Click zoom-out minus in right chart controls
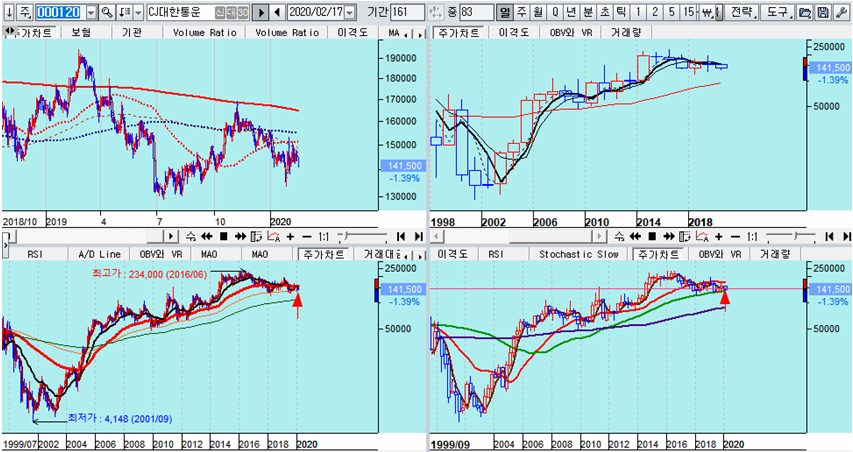The width and height of the screenshot is (853, 452). pos(735,237)
